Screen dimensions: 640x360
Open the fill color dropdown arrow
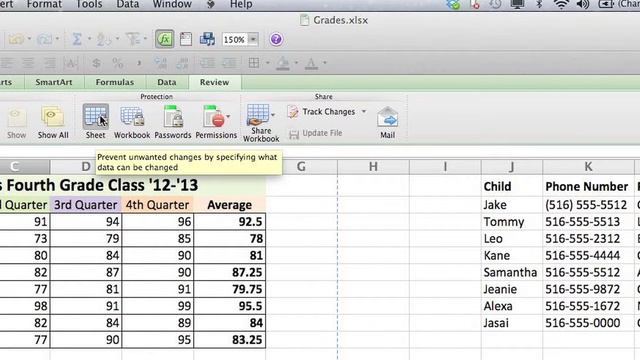[296, 63]
